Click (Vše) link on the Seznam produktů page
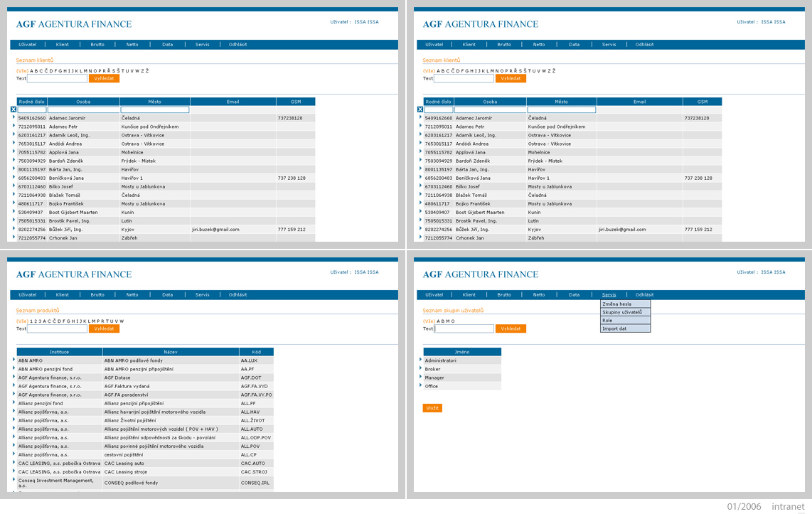This screenshot has width=812, height=514. 22,321
